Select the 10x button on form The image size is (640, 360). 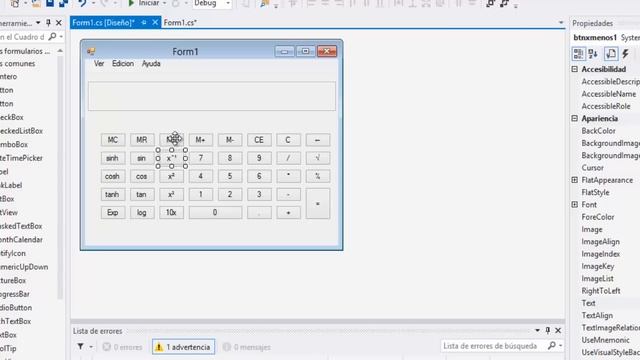[171, 212]
